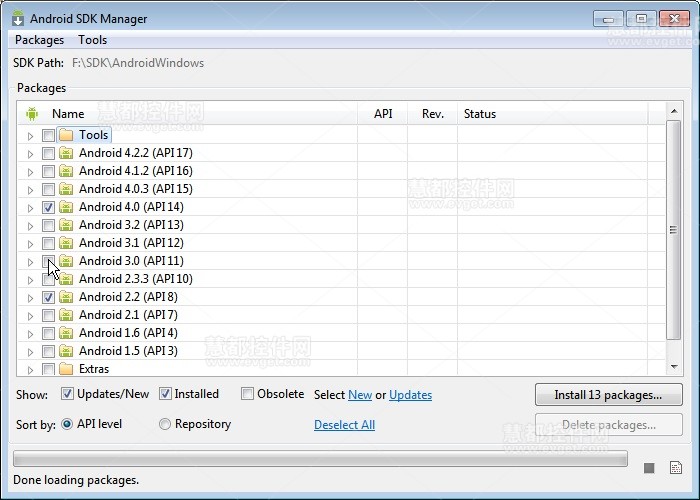This screenshot has height=500, width=700.
Task: Expand the Extras tree node
Action: 30,370
